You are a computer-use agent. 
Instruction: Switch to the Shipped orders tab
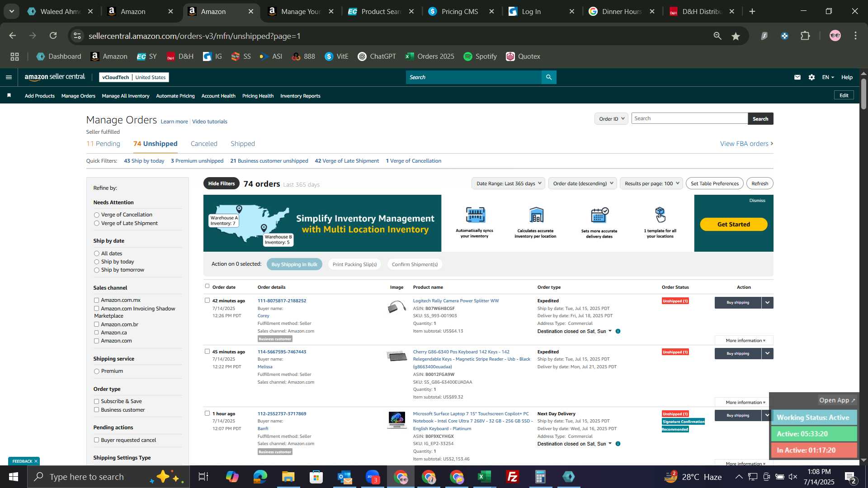tap(243, 144)
